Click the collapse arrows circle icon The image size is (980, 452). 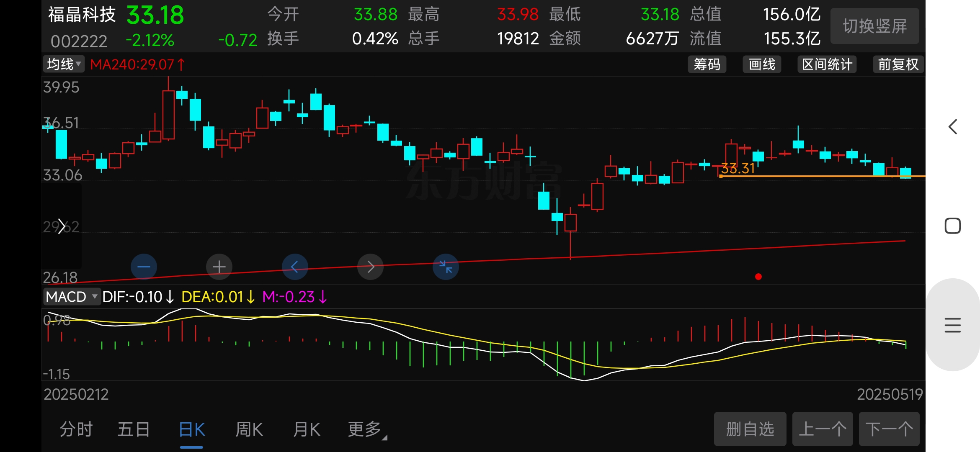[x=446, y=267]
